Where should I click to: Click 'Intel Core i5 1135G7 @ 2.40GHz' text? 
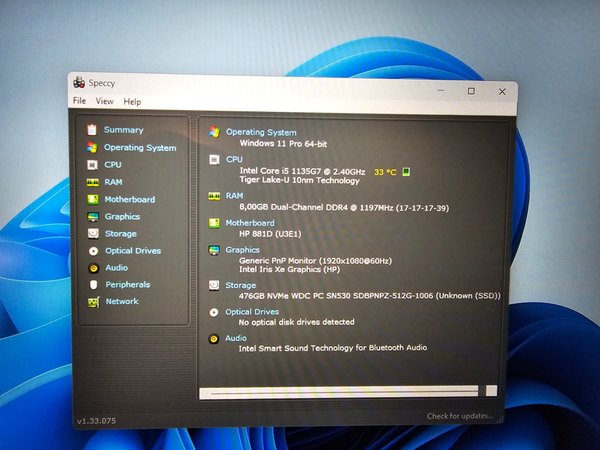[x=302, y=171]
